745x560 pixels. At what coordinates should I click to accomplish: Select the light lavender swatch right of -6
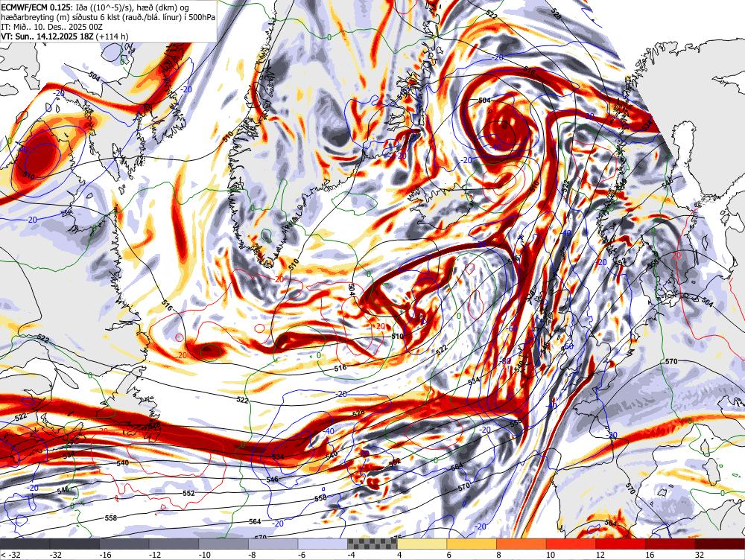[x=323, y=544]
